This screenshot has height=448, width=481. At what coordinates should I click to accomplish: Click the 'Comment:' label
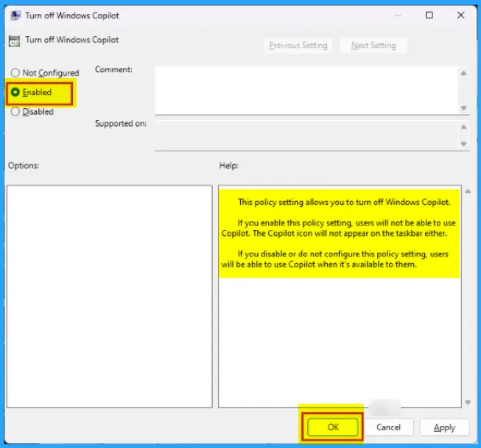(113, 70)
